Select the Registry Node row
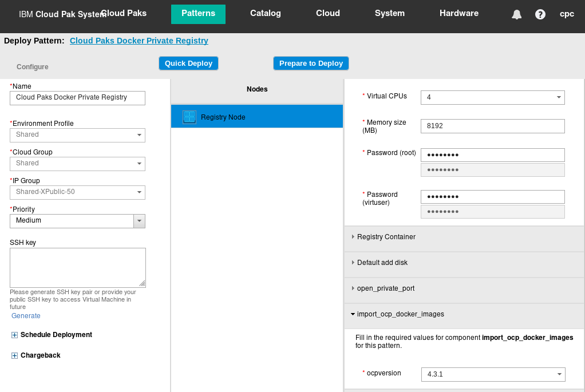This screenshot has height=392, width=585. coord(256,116)
